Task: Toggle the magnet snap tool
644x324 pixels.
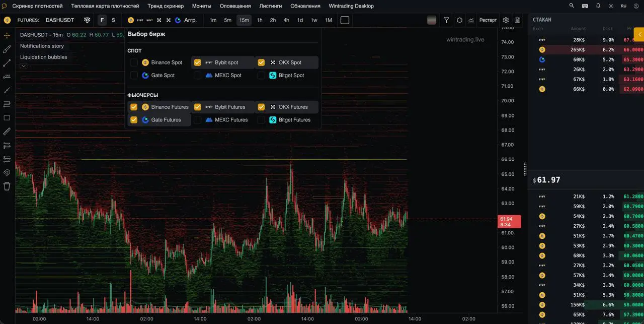Action: (x=7, y=172)
